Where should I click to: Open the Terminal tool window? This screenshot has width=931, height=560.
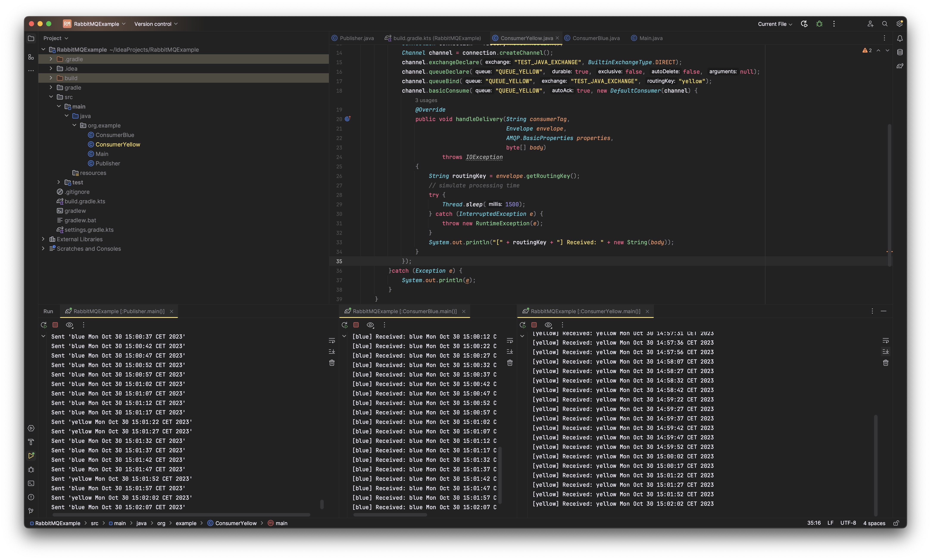[x=31, y=483]
